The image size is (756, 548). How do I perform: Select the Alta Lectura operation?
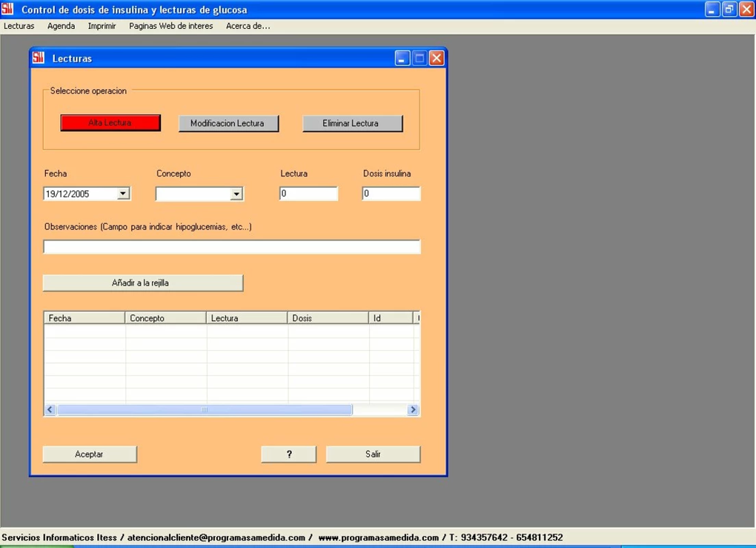[110, 122]
